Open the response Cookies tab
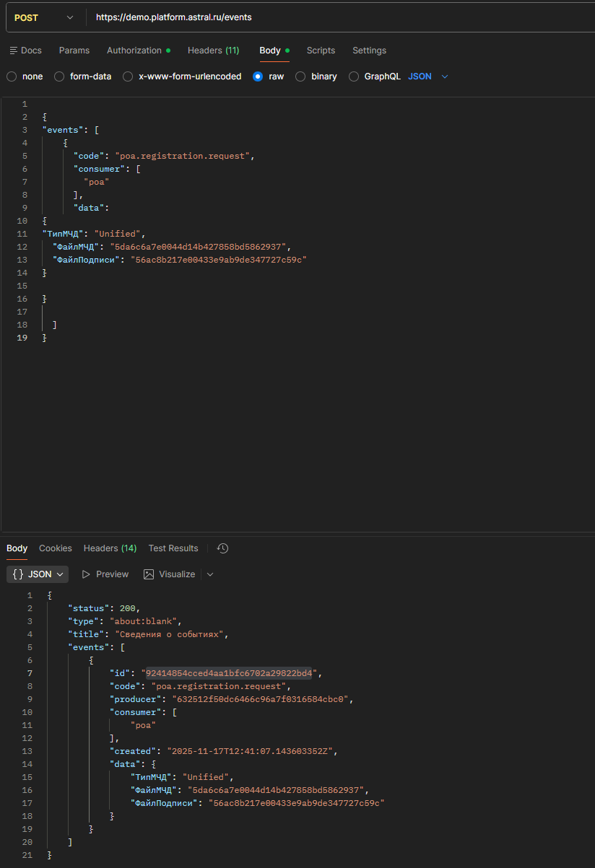The width and height of the screenshot is (595, 868). click(56, 548)
